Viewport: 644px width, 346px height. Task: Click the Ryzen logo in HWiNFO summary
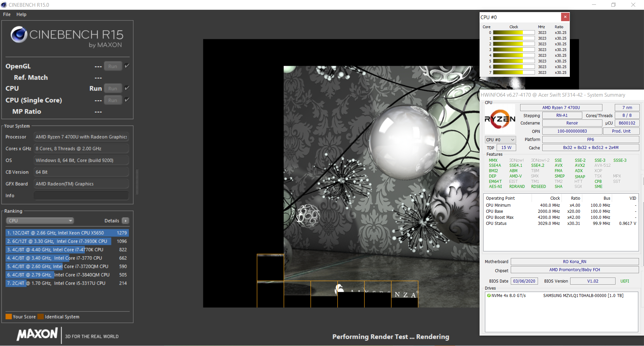pos(500,119)
